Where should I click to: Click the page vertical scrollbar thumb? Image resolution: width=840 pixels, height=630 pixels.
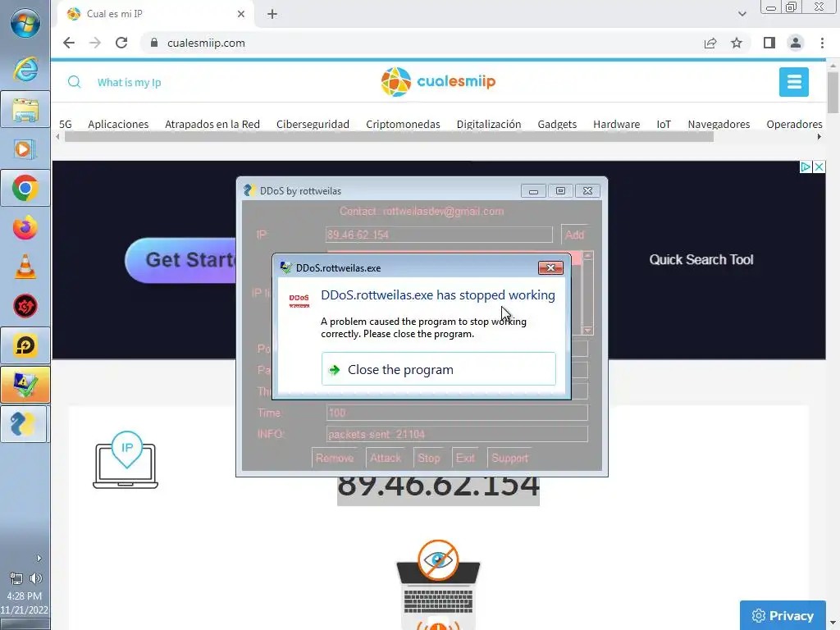point(833,92)
